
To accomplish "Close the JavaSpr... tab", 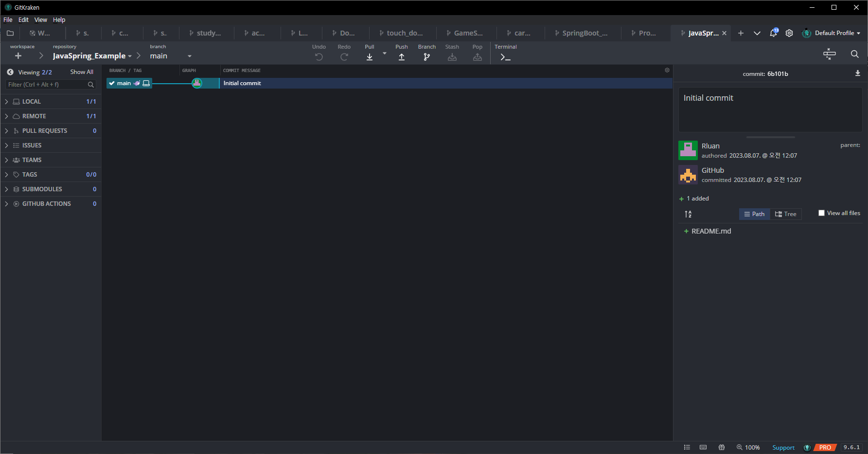I will (x=724, y=33).
